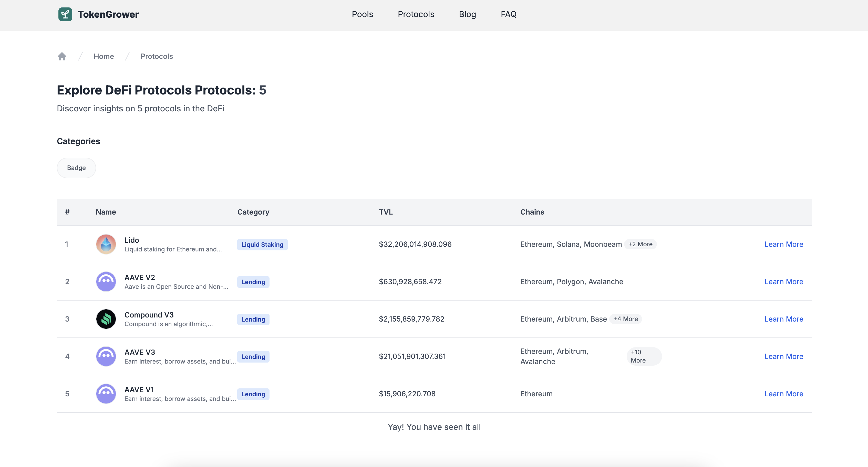Open Learn More for Lido
The image size is (868, 467).
pyautogui.click(x=784, y=244)
